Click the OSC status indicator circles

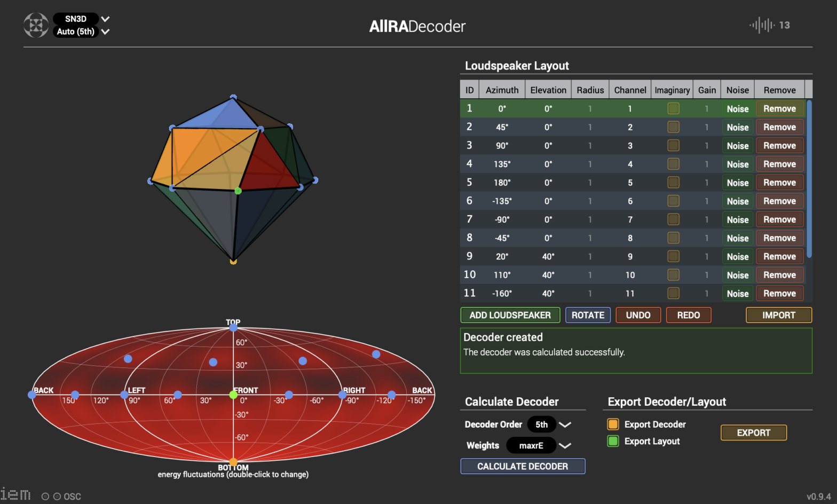pos(51,497)
